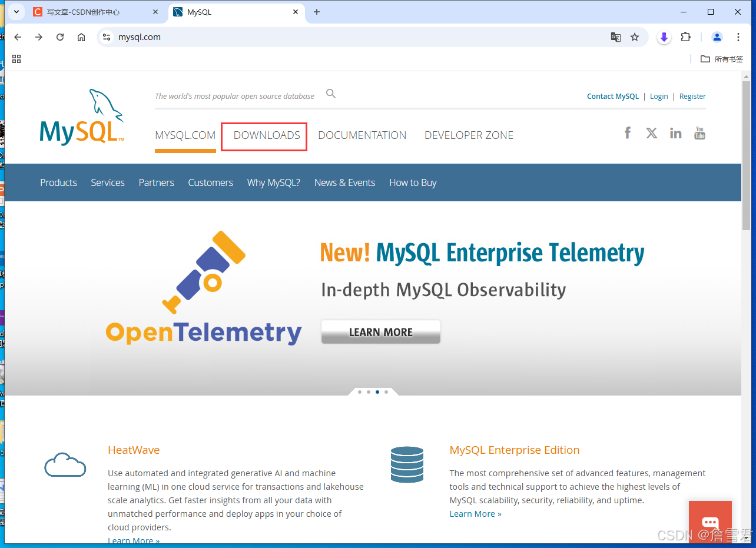Open the Chrome three-dot menu
756x548 pixels.
point(738,37)
